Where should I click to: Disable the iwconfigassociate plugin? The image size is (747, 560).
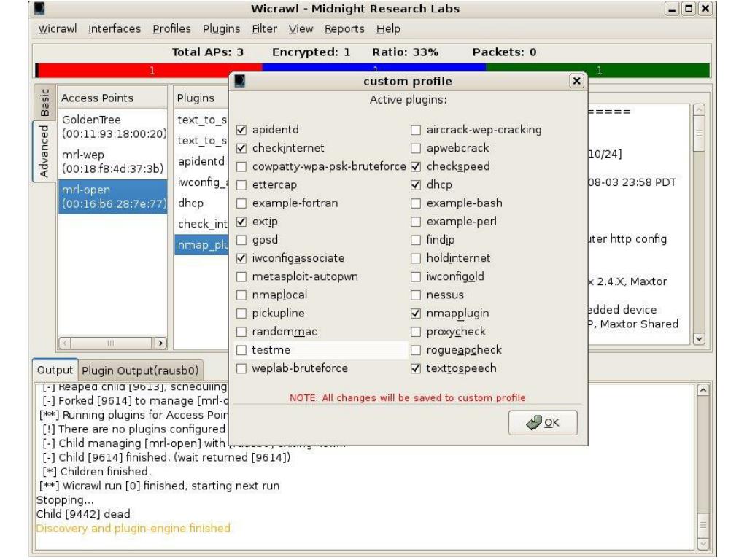[241, 258]
